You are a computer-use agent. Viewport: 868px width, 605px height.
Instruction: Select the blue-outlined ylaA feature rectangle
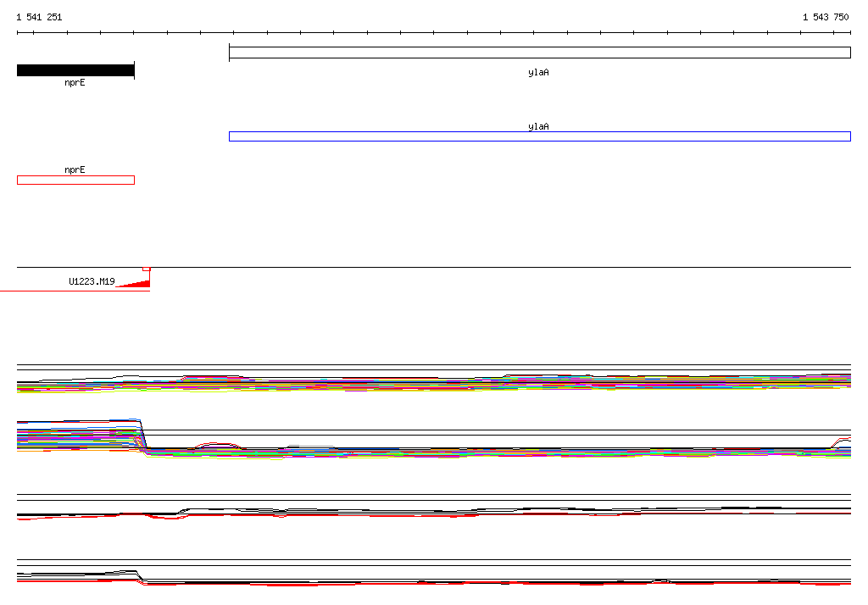(x=540, y=136)
